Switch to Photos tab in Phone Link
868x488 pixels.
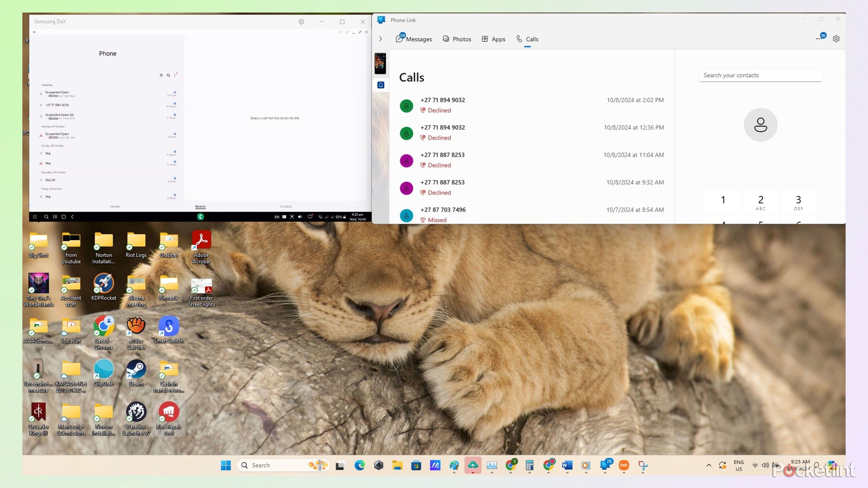[457, 39]
